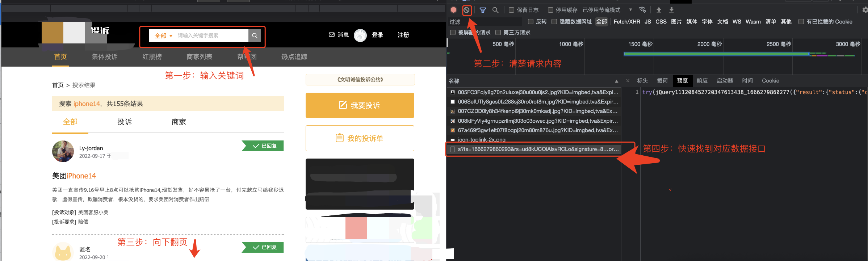
Task: Open 《文明诚信投诉公约》 link
Action: [360, 80]
